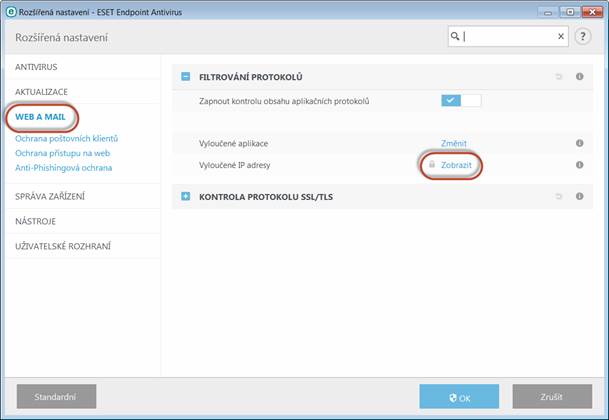The image size is (609, 420).
Task: Open help via question mark button
Action: click(583, 37)
